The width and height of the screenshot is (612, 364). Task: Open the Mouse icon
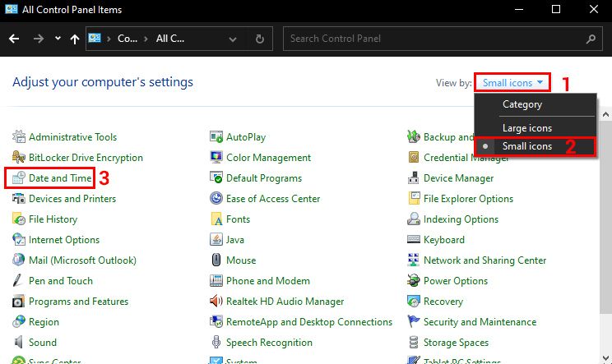coord(216,260)
